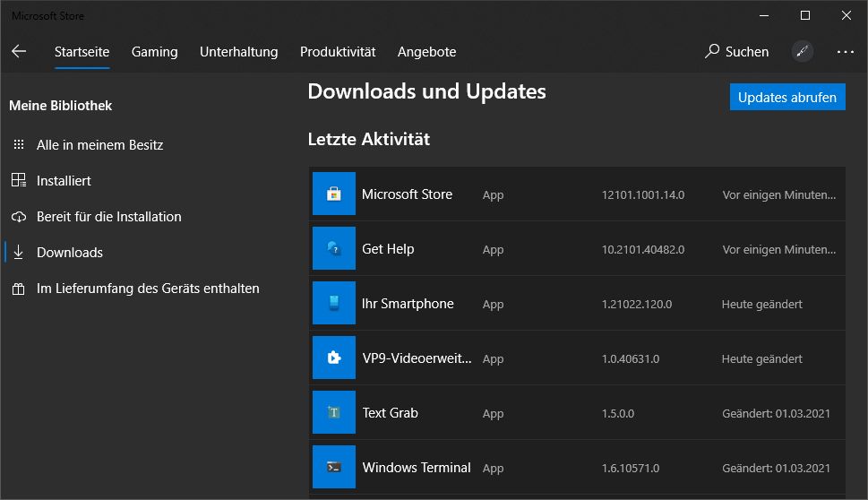Click the Get Help app name
868x500 pixels.
388,249
